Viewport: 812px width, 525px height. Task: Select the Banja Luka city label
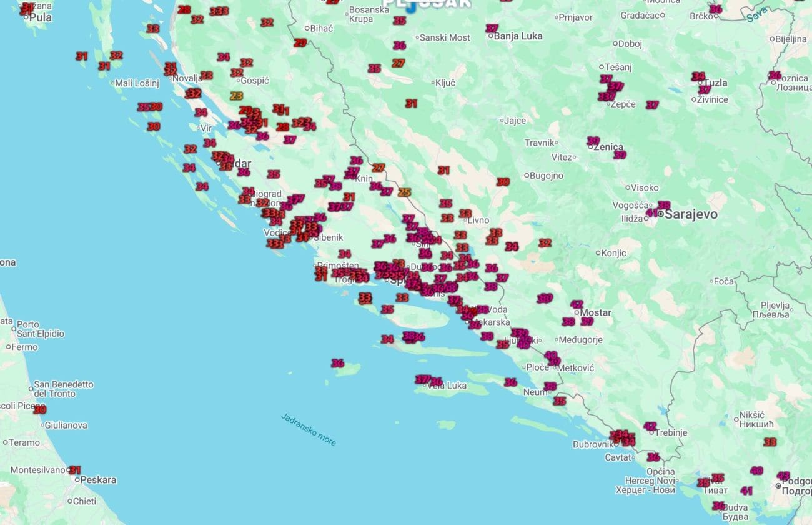point(518,36)
